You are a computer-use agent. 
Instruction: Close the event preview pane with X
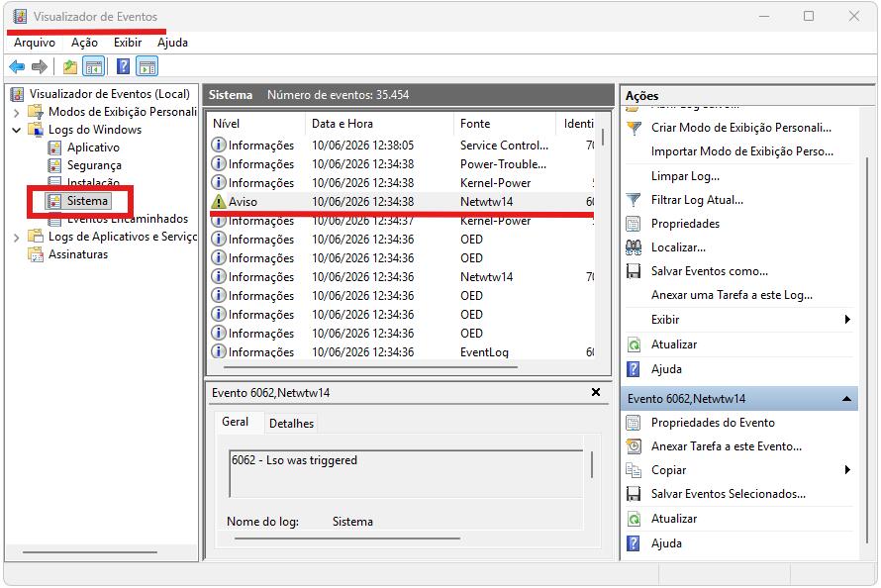pos(596,392)
